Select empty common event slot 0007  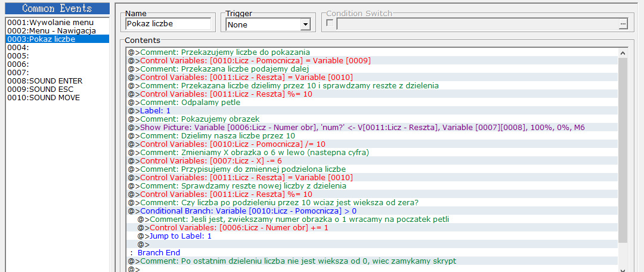pyautogui.click(x=57, y=73)
